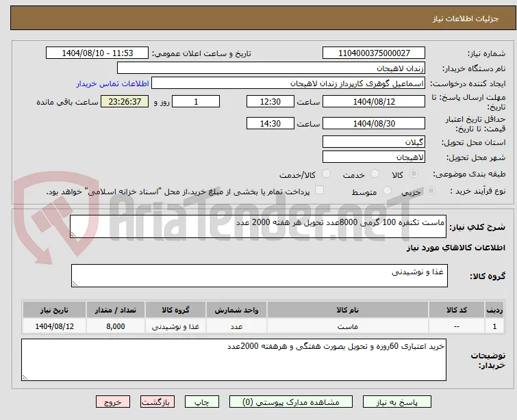The image size is (517, 420).
Task: Click the 'چاپ' print button
Action: click(x=202, y=402)
